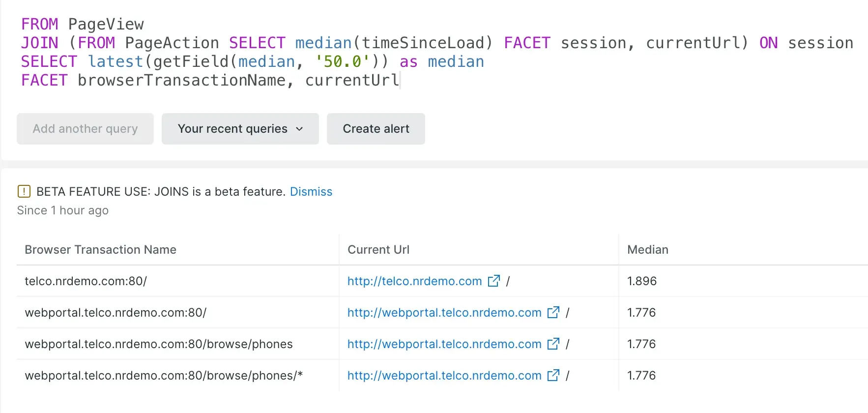Click the chevron arrow on recent queries
This screenshot has width=868, height=413.
(299, 129)
